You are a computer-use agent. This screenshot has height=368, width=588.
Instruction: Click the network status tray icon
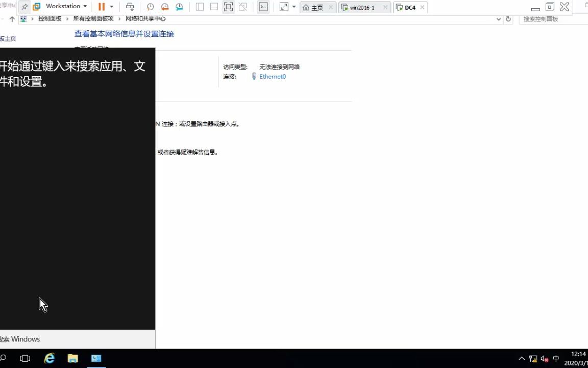tap(533, 359)
